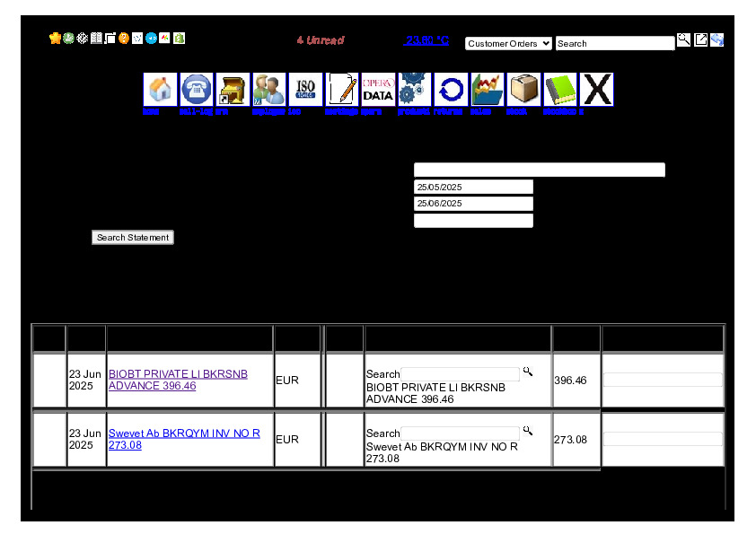This screenshot has width=756, height=534.
Task: Open the BIOBT PRIVATE LI BKRSNB ADVANCE link
Action: pos(178,380)
